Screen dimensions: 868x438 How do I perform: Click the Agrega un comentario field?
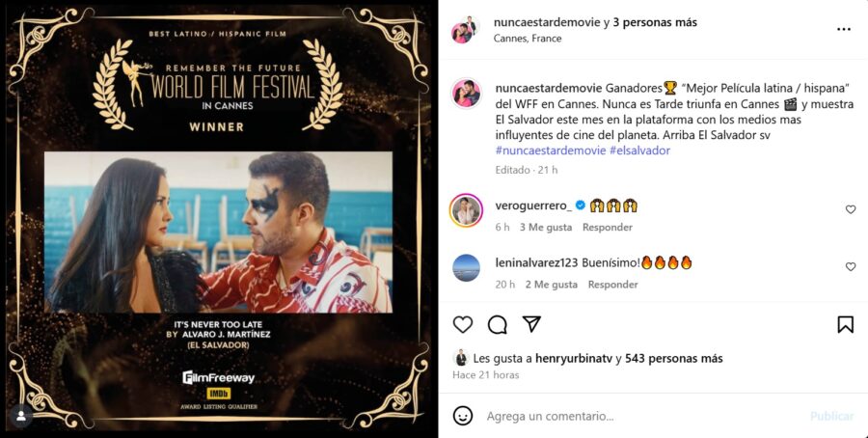tap(642, 416)
